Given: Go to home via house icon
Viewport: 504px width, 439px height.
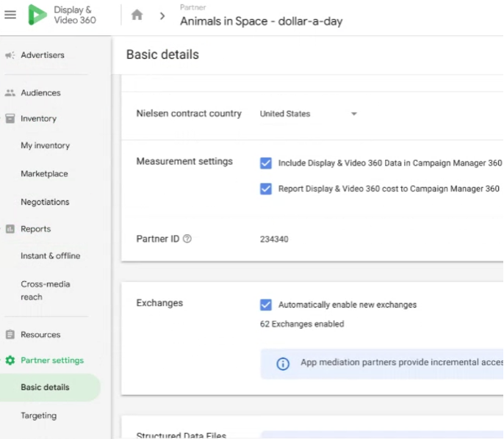Looking at the screenshot, I should (x=137, y=15).
